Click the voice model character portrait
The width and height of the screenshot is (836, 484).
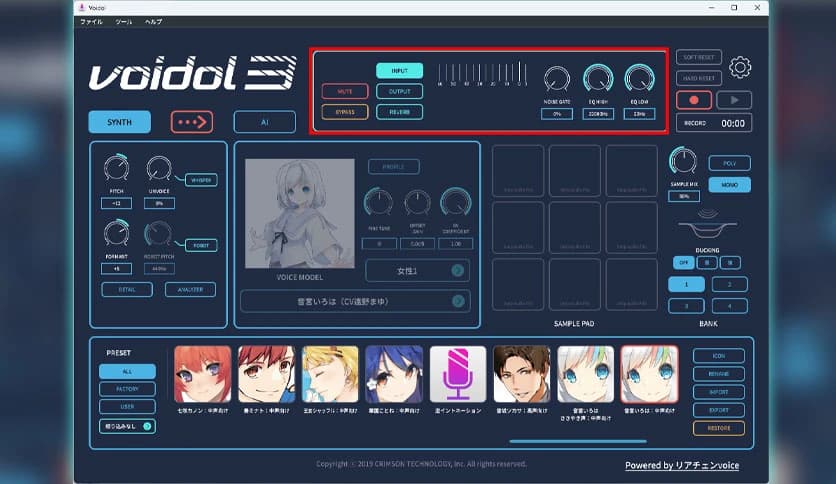pos(300,213)
